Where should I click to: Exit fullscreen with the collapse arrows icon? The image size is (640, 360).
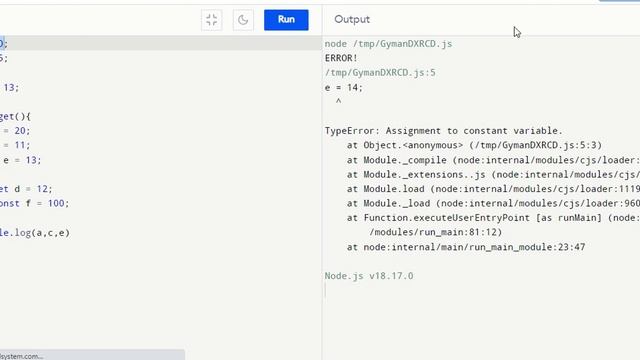[211, 20]
